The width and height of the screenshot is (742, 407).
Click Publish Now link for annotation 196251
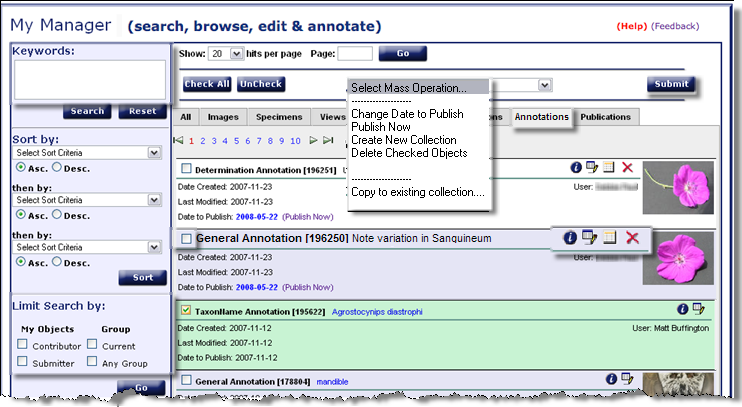(x=307, y=216)
